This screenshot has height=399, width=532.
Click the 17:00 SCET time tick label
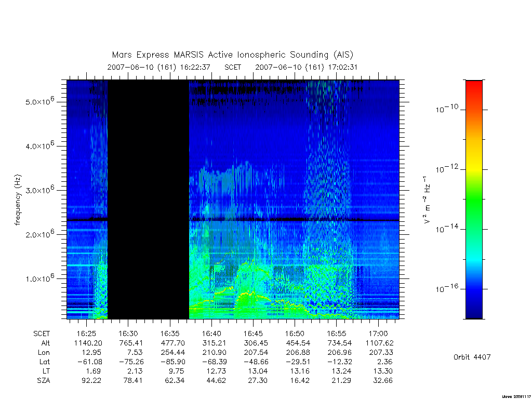(378, 334)
